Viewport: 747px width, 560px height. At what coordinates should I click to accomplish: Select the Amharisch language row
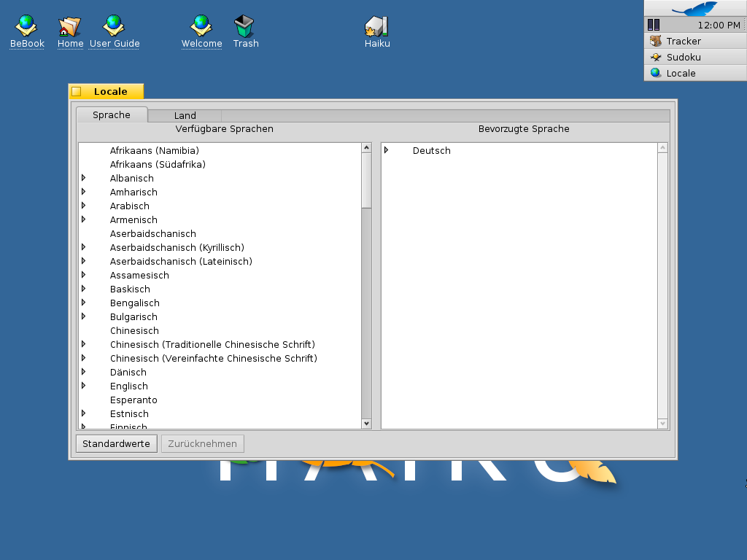click(x=220, y=192)
